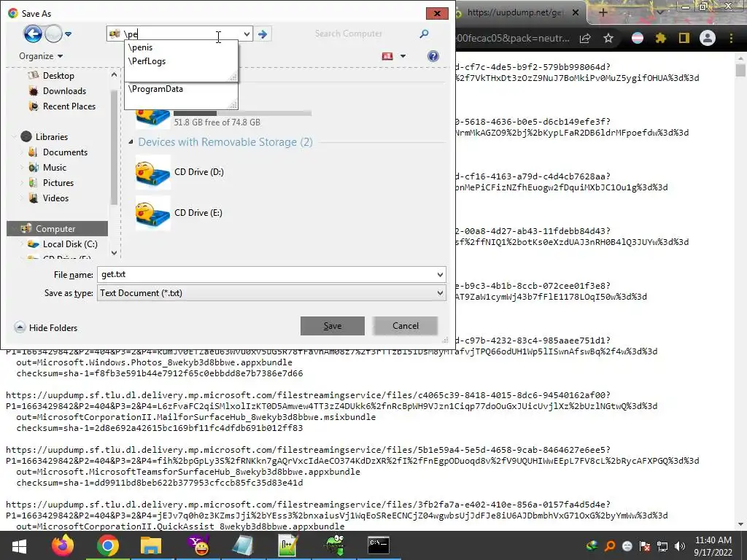Click the navigation pane scrollbar thumb
Image resolution: width=747 pixels, height=560 pixels.
tap(114, 147)
